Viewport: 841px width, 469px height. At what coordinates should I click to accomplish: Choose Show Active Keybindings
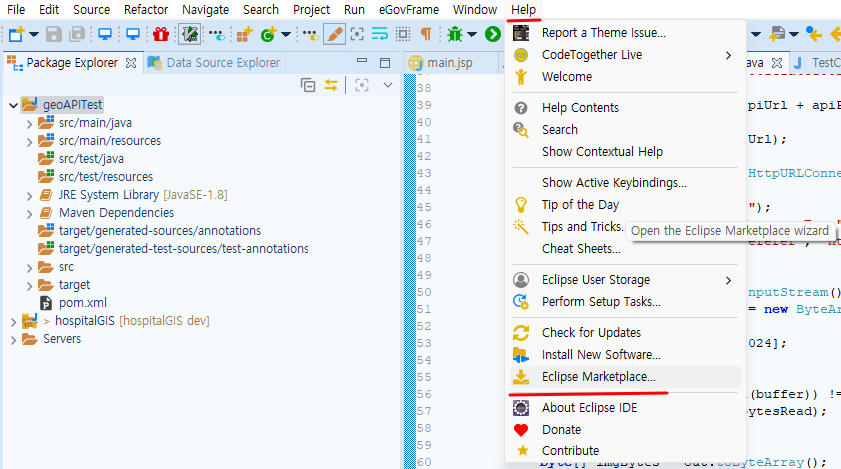coord(625,183)
